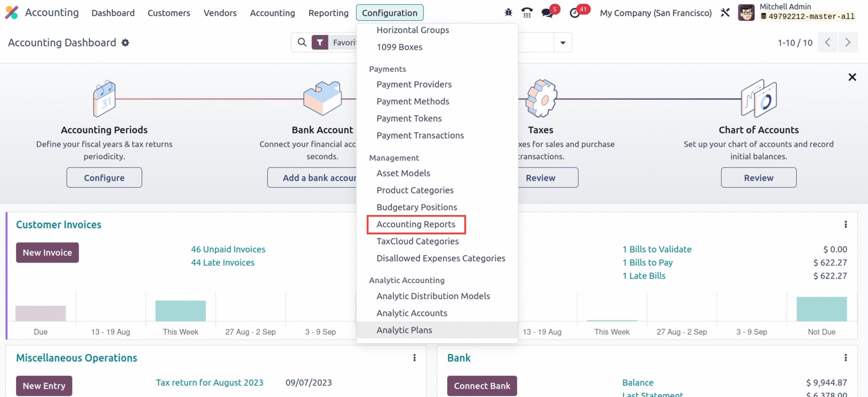This screenshot has height=397, width=868.
Task: Click the New Invoice button
Action: tap(47, 253)
